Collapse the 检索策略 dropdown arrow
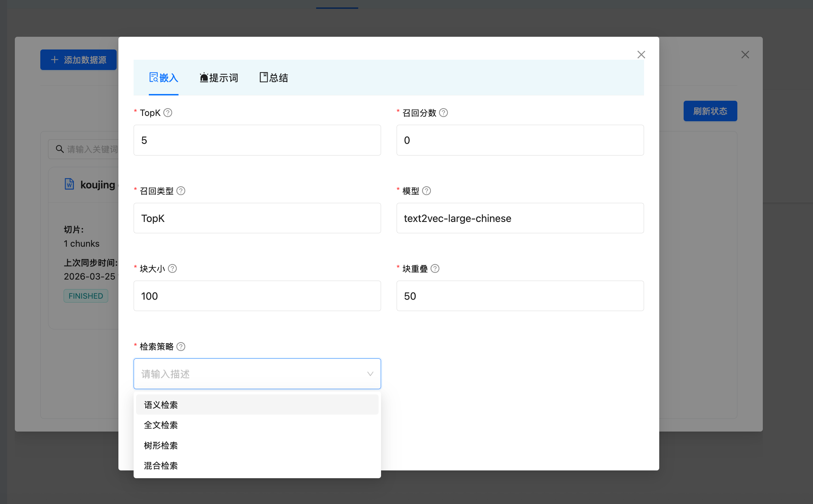This screenshot has height=504, width=813. [x=370, y=374]
